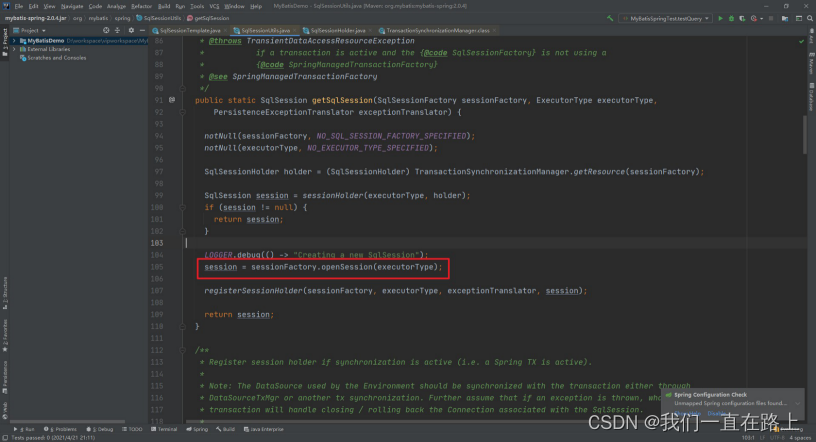Click the mybatis-spring-2.0.4.jar breadcrumb
816x442 pixels.
click(x=35, y=18)
